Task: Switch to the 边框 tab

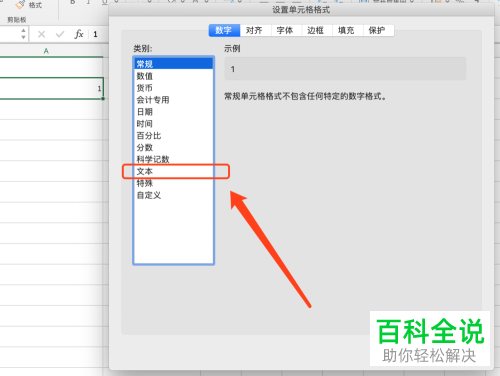Action: (x=317, y=30)
